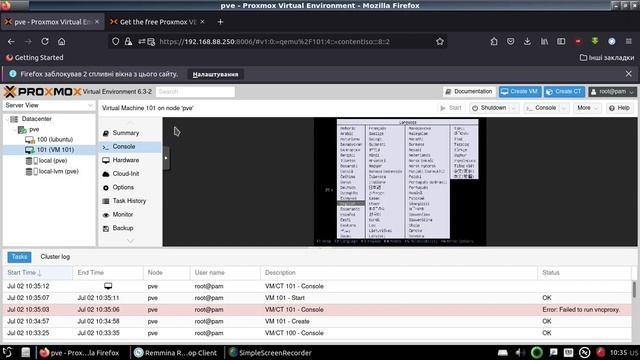640x360 pixels.
Task: Click Create VM button
Action: (520, 91)
